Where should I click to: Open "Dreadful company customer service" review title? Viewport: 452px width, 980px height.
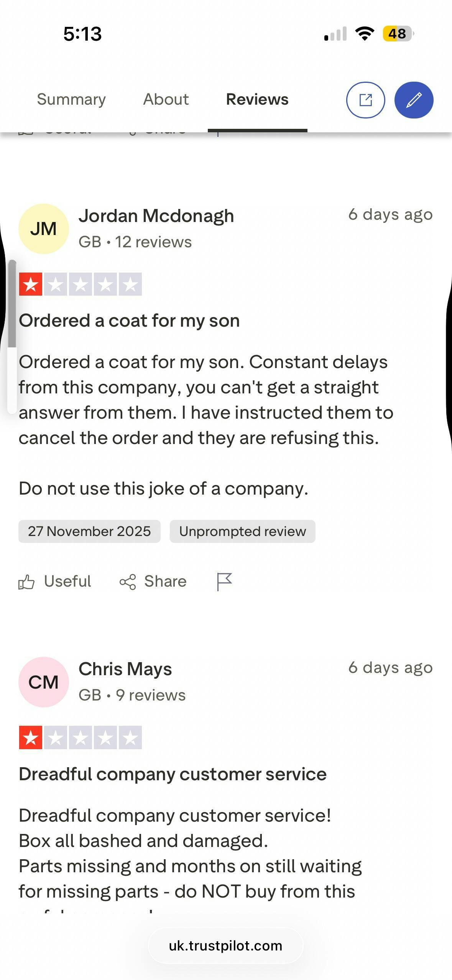(x=173, y=774)
